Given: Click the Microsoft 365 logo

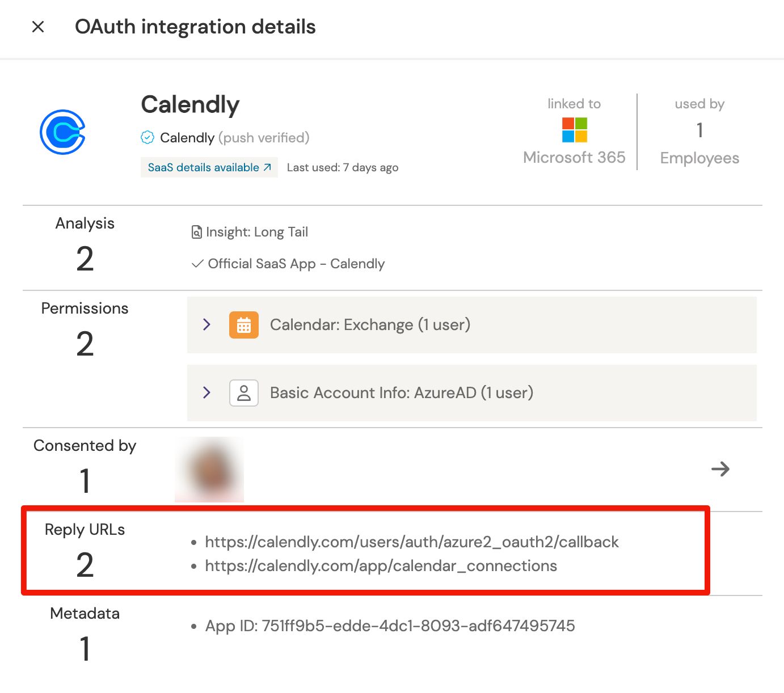Looking at the screenshot, I should tap(574, 130).
